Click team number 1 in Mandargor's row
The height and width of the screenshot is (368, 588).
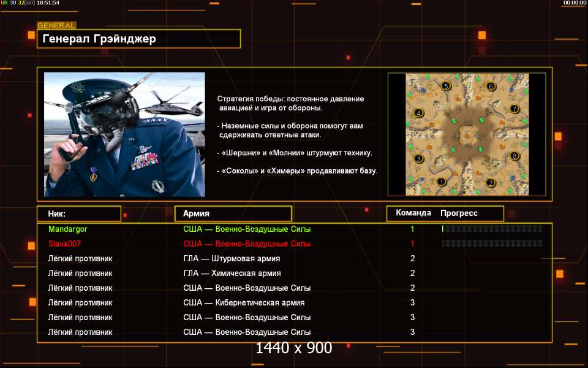pos(412,229)
